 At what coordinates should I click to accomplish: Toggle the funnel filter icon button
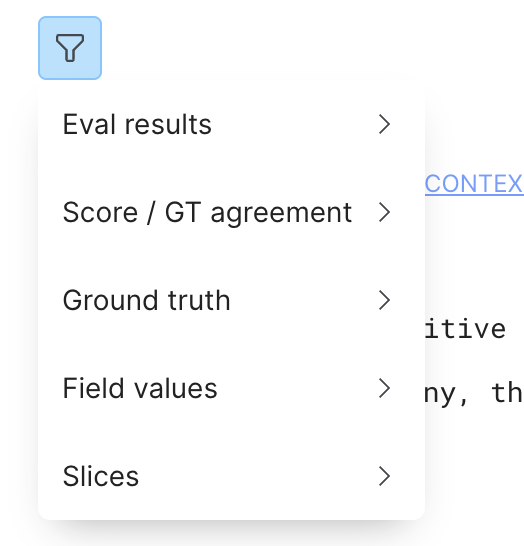click(70, 48)
